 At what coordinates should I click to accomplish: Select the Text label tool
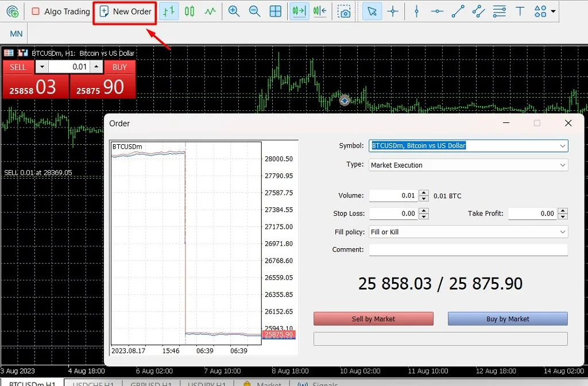[x=520, y=11]
